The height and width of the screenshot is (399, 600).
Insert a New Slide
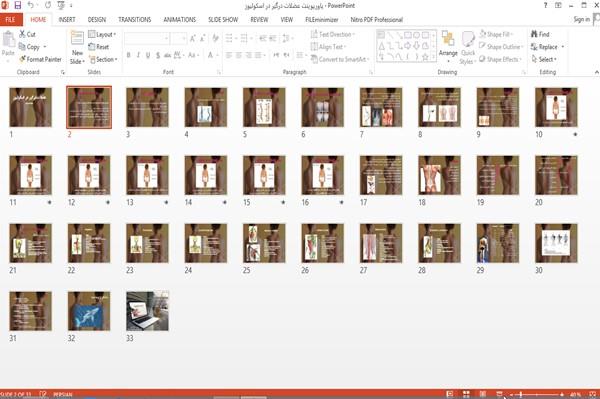(x=77, y=47)
